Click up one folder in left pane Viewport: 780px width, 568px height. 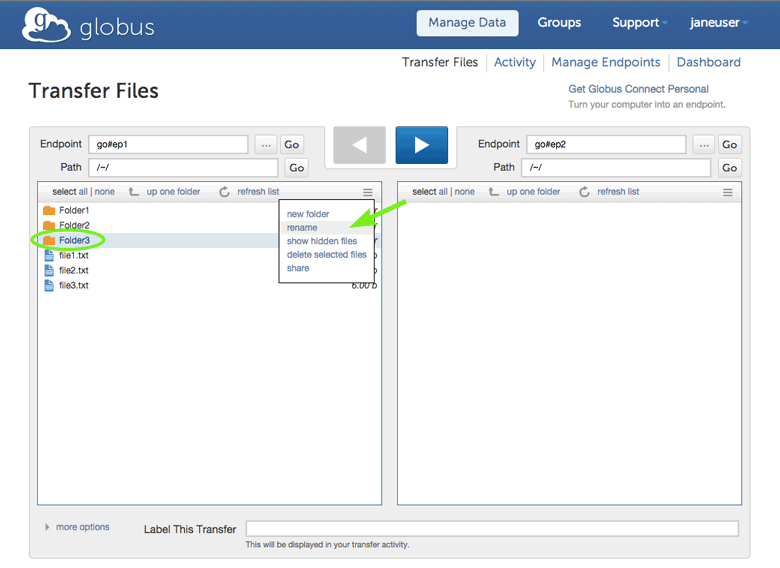[173, 191]
